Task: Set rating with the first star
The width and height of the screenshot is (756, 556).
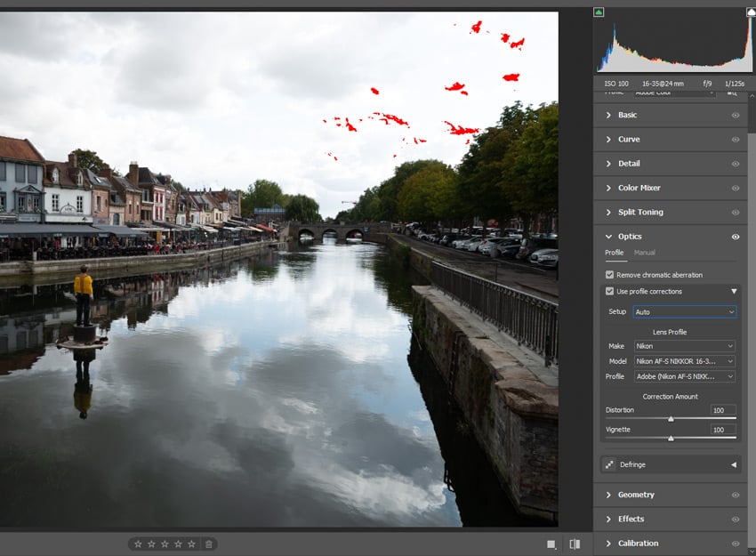Action: coord(137,544)
